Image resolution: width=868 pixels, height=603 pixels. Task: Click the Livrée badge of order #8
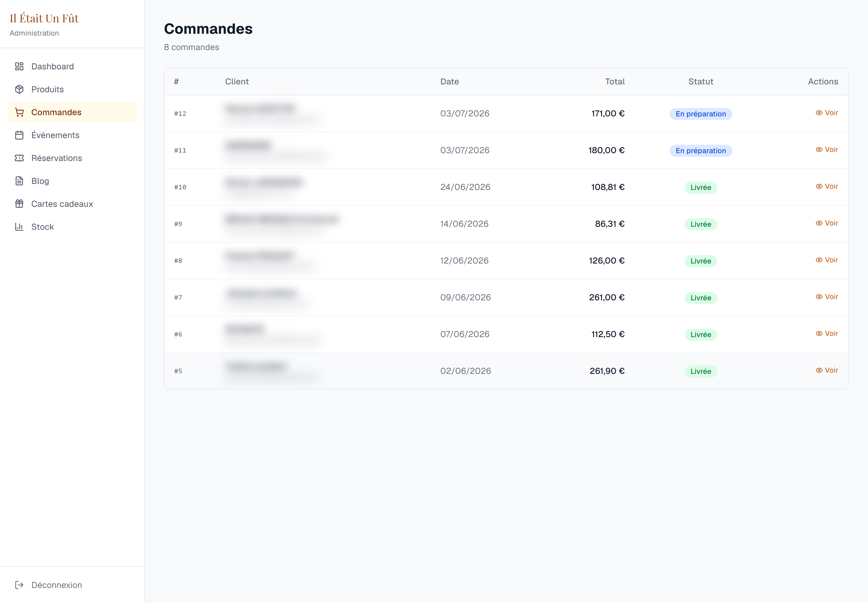point(701,261)
